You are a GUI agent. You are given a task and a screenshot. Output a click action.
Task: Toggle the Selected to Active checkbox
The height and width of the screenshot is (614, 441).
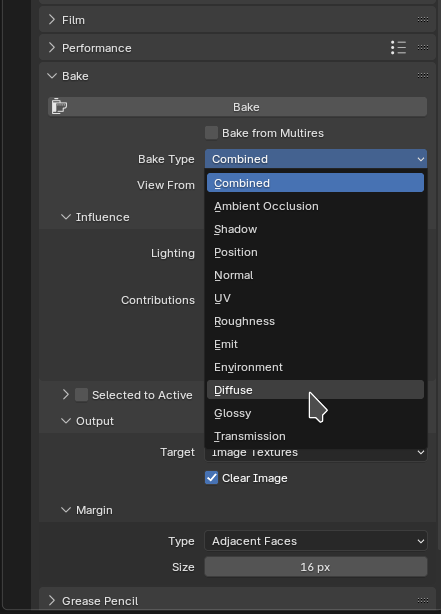click(81, 395)
